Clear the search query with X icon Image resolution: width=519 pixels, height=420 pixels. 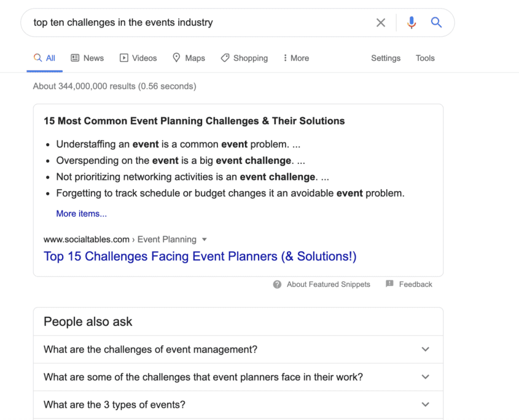381,23
